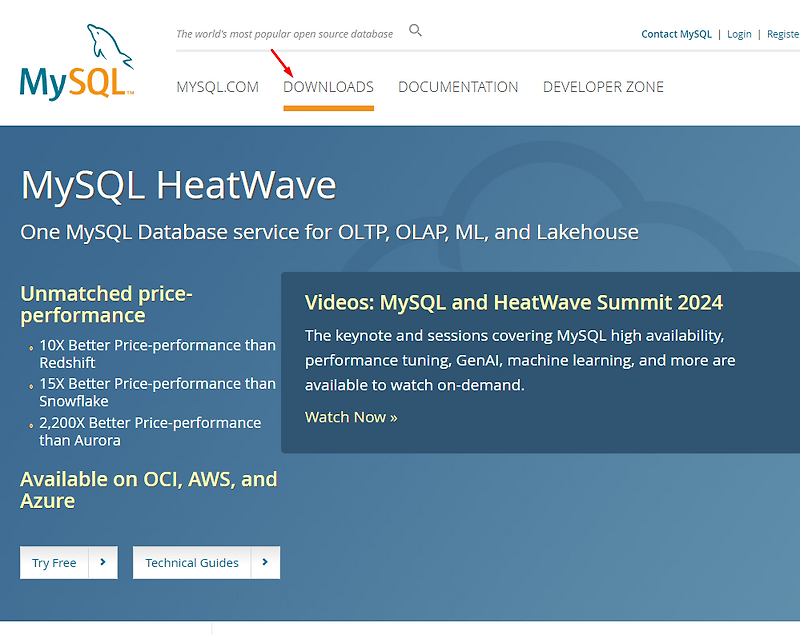Open the DOCUMENTATION section
Viewport: 800px width, 635px height.
[x=458, y=87]
